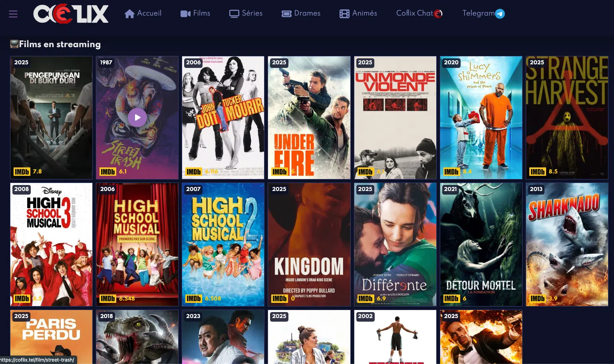Click the IMDb badge on Pengepungan poster

point(22,172)
